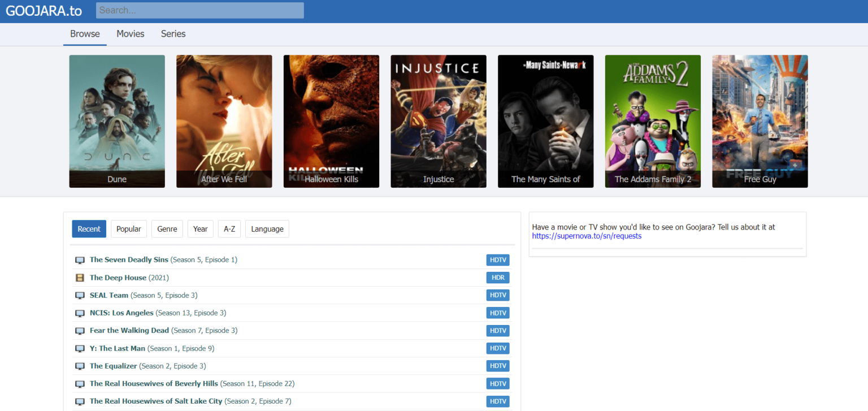
Task: Click the HDTV badge for Y: The Last Man
Action: [498, 348]
